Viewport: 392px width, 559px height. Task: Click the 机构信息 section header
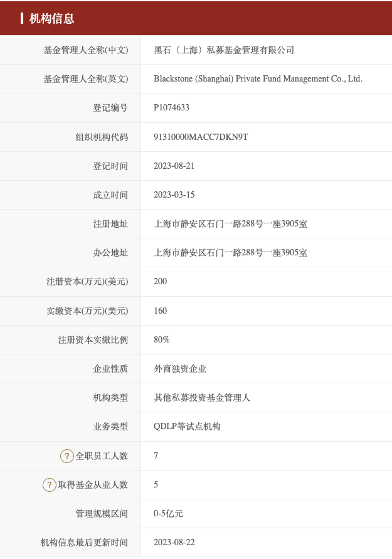point(51,18)
